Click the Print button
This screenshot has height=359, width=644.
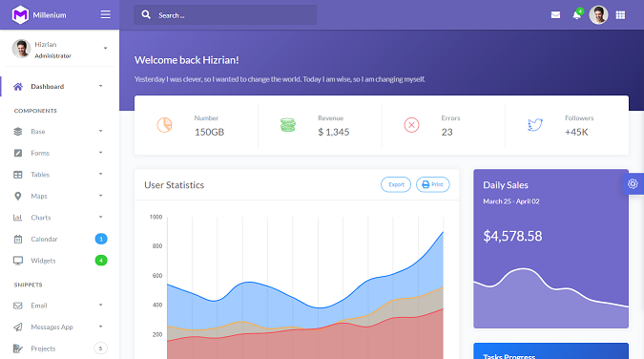tap(433, 184)
